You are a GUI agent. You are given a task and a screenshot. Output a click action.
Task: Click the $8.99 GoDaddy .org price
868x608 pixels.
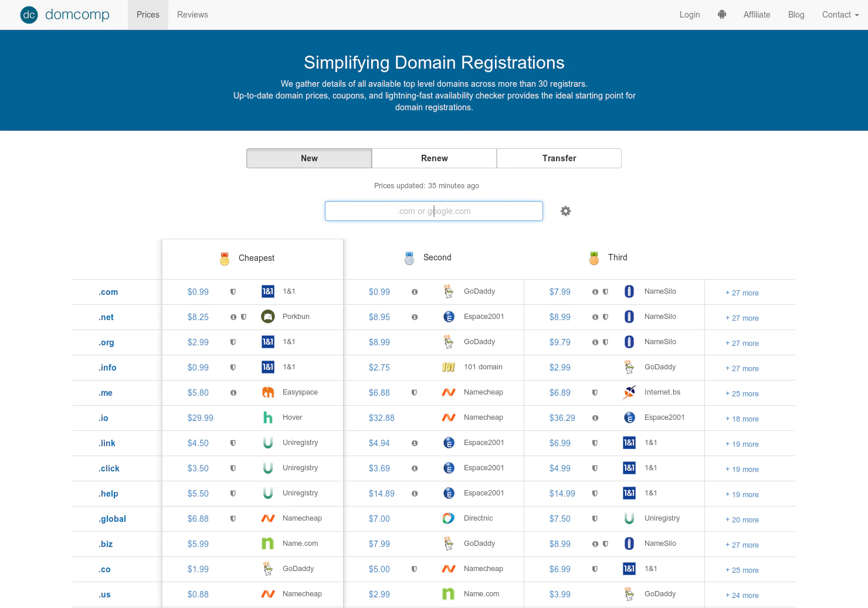point(379,342)
